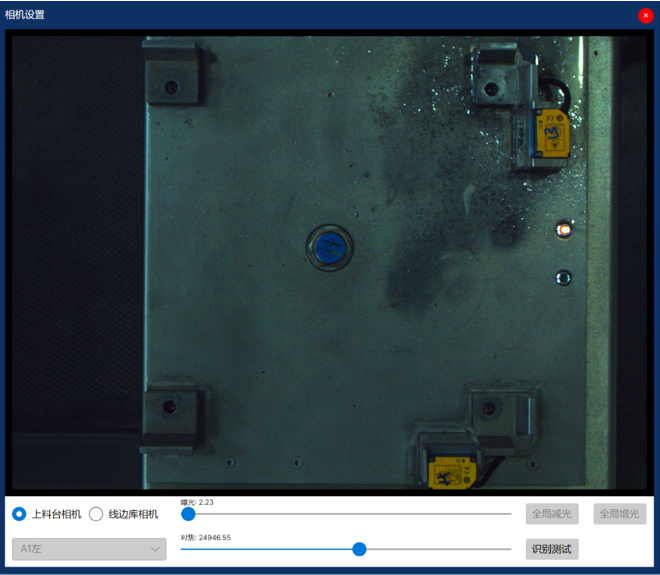Image resolution: width=660 pixels, height=575 pixels.
Task: Click the bottom-left metal bracket in image
Action: tap(170, 414)
